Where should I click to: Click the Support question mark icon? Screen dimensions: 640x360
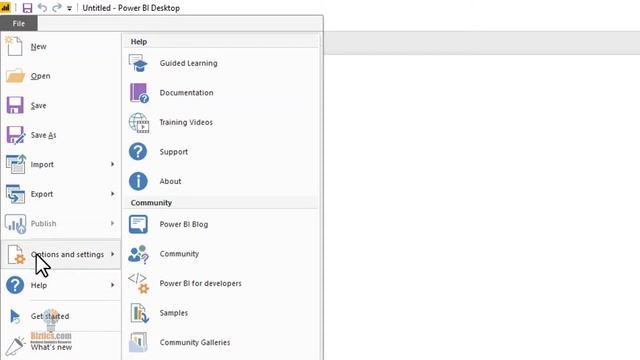coord(138,151)
